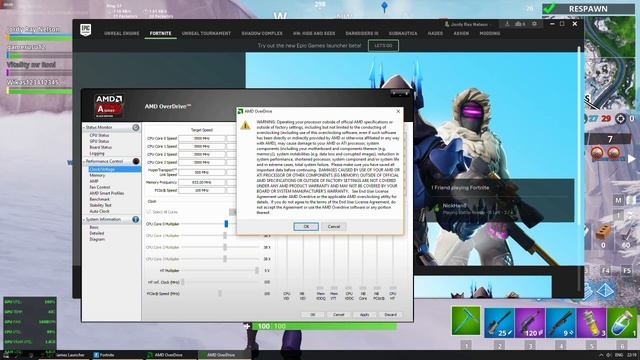Click the Performance Control dial icon
This screenshot has height=360, width=640.
point(136,161)
